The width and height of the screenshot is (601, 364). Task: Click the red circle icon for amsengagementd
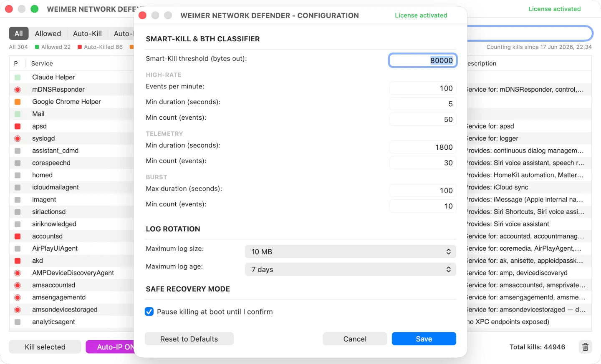click(18, 298)
